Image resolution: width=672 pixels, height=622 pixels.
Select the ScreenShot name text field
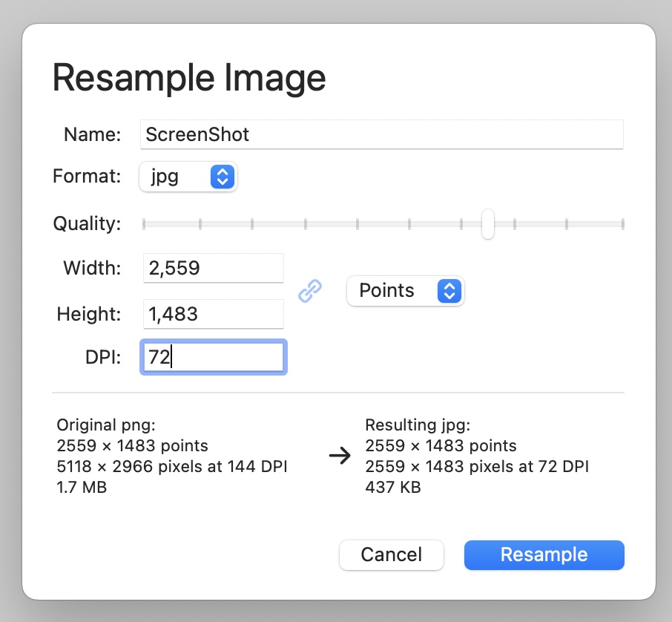382,134
